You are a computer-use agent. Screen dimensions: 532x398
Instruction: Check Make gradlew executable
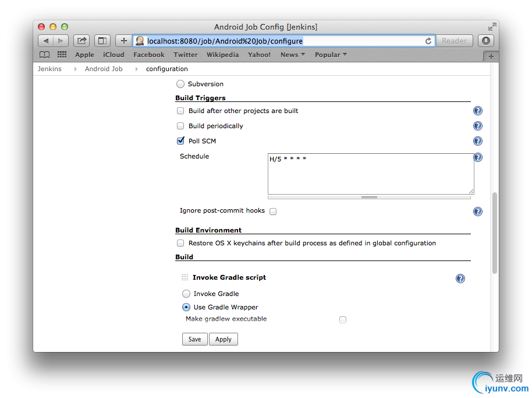tap(343, 319)
